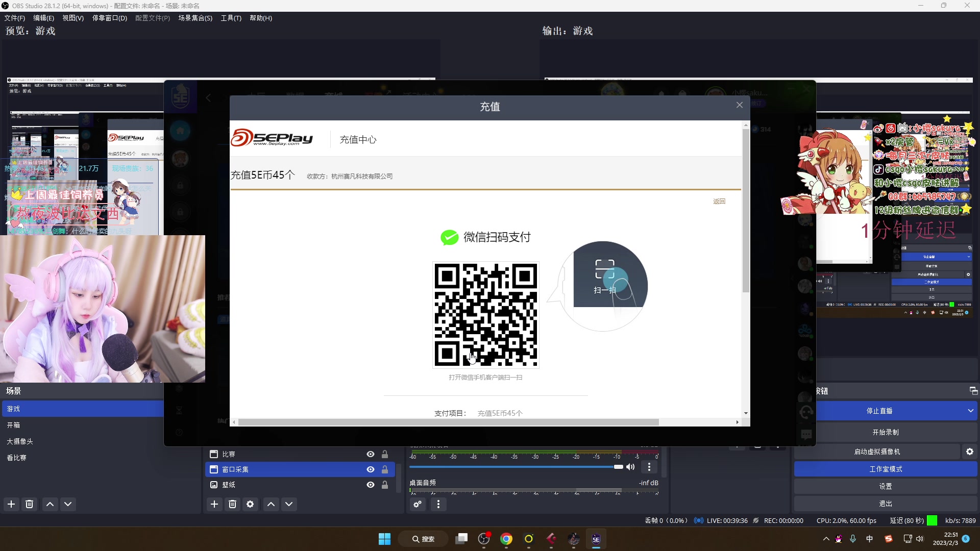This screenshot has width=980, height=551.
Task: Open Task View on taskbar
Action: pos(461,539)
